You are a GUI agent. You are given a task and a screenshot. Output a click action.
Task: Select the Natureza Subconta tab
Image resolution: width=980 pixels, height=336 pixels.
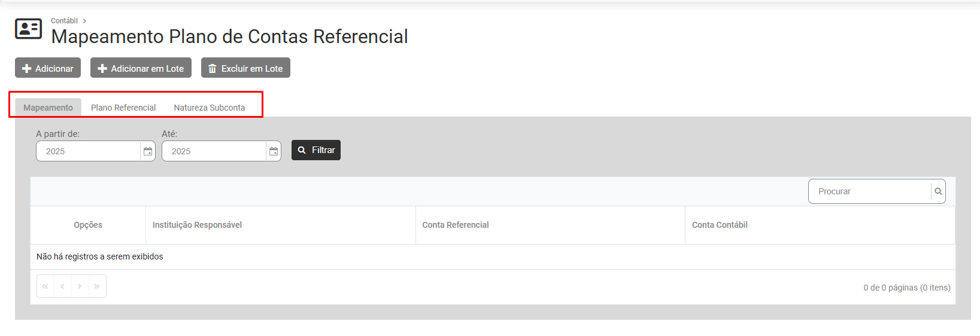click(x=210, y=108)
